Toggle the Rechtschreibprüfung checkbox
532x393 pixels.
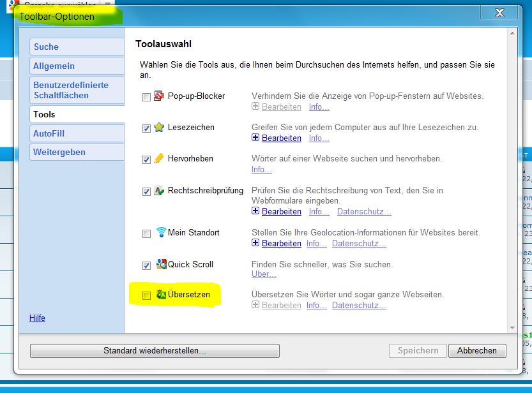pos(146,191)
